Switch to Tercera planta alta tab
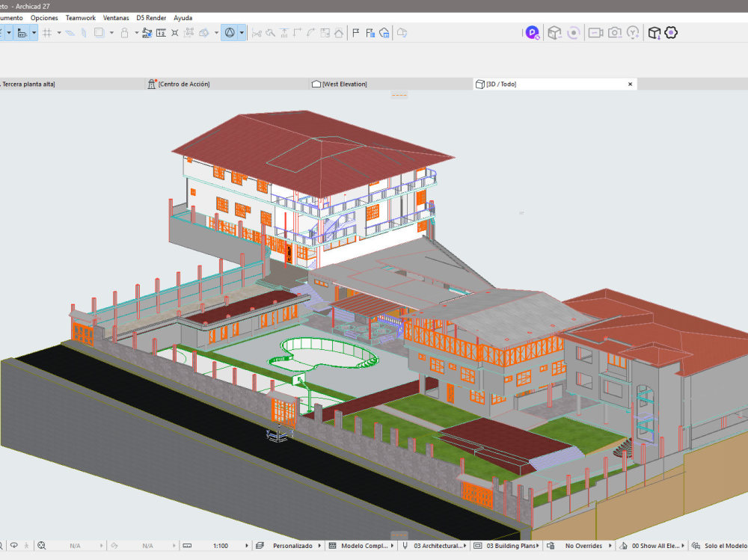The width and height of the screenshot is (748, 560). [x=72, y=84]
